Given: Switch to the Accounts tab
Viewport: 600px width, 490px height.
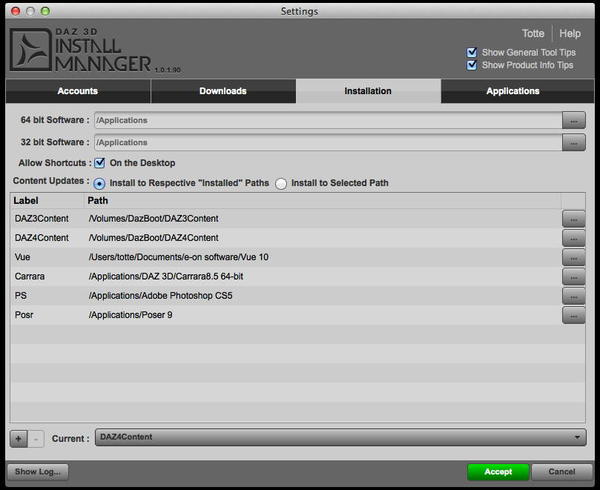Looking at the screenshot, I should (x=78, y=91).
